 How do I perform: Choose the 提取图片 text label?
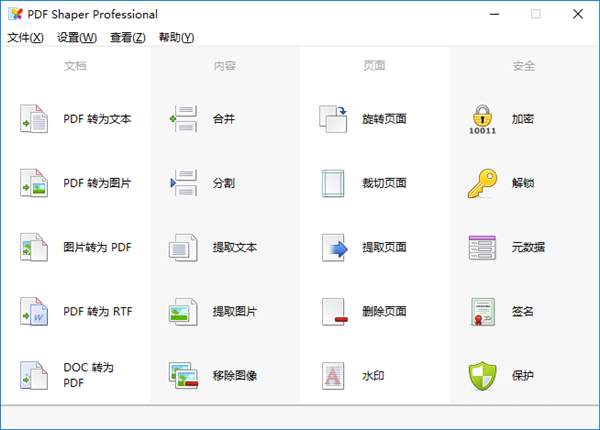tap(235, 311)
